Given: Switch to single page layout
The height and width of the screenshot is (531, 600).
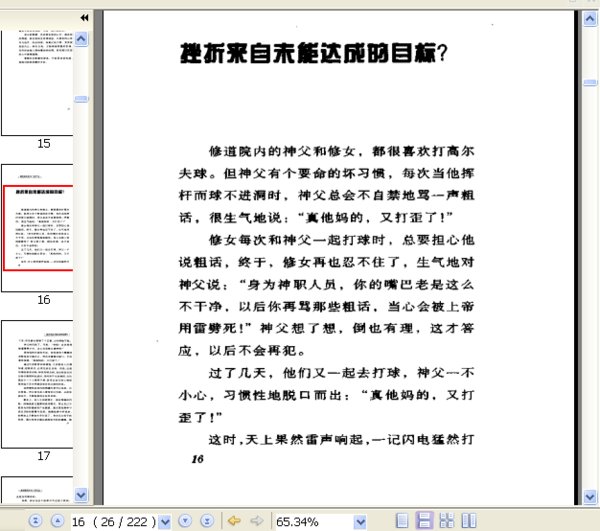Looking at the screenshot, I should pyautogui.click(x=402, y=521).
